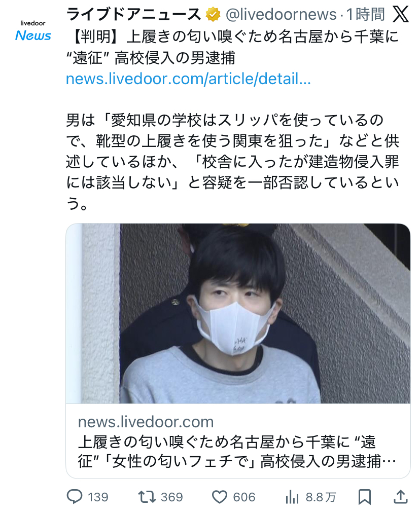Image resolution: width=420 pixels, height=515 pixels.
Task: Like the post with the heart icon
Action: 219,497
